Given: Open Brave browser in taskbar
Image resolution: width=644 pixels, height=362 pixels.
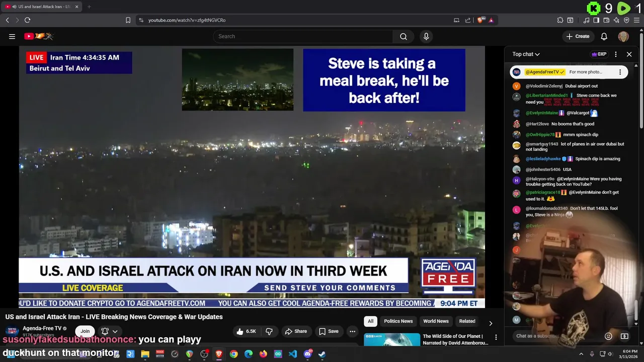Looking at the screenshot, I should pos(219,354).
